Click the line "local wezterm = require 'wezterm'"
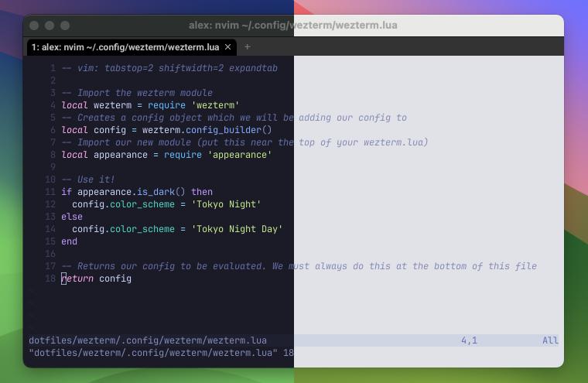 click(x=150, y=105)
